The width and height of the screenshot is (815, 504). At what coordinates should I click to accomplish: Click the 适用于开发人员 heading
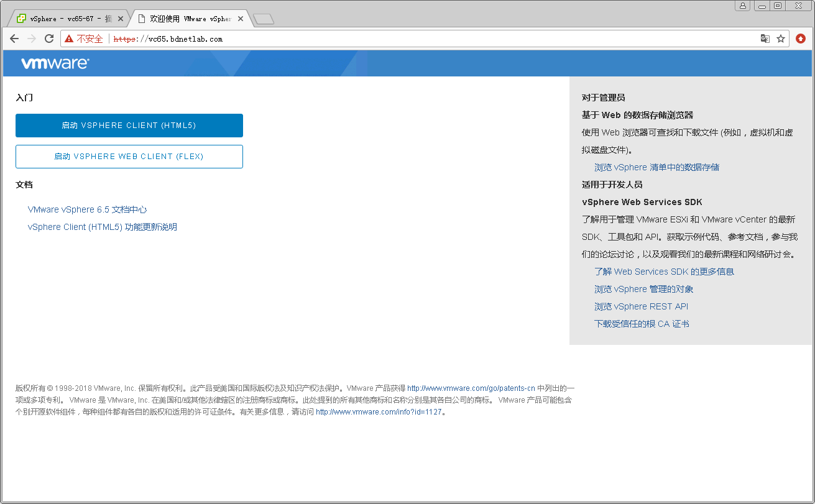click(612, 185)
